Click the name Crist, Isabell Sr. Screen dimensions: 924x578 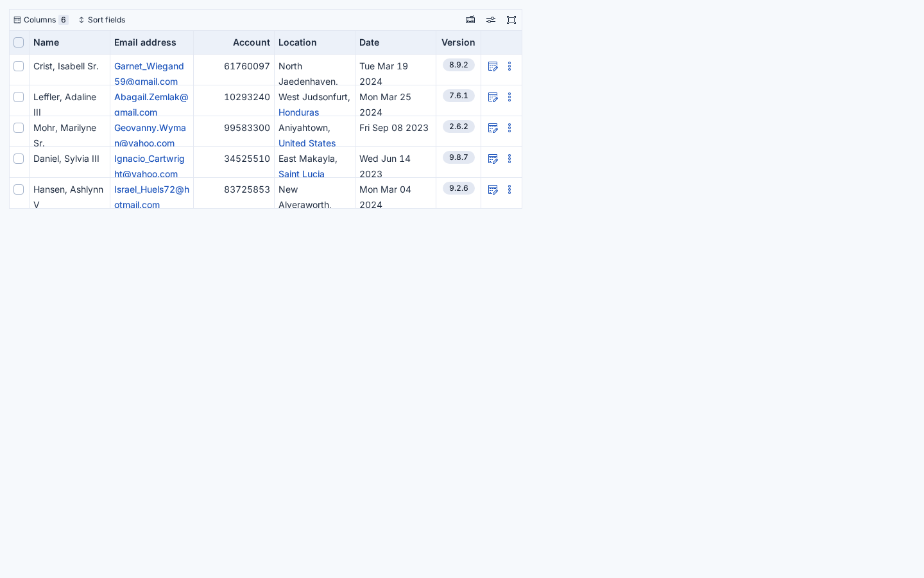pyautogui.click(x=66, y=66)
